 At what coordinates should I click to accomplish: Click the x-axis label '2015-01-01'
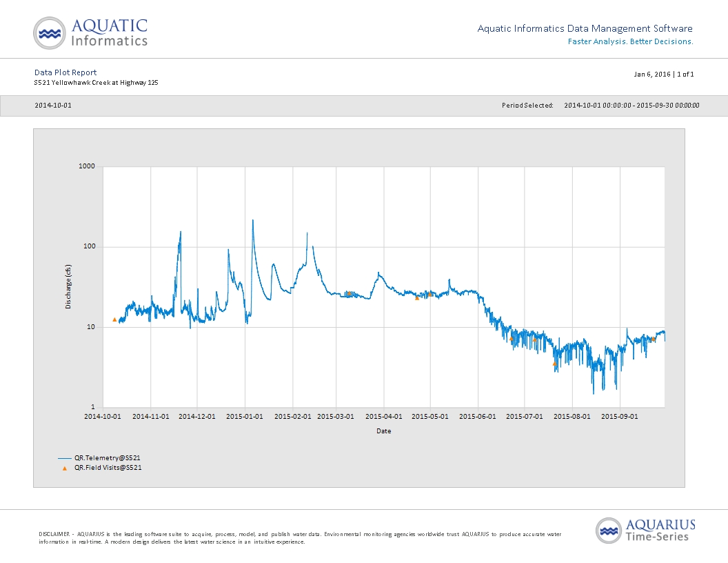(245, 417)
